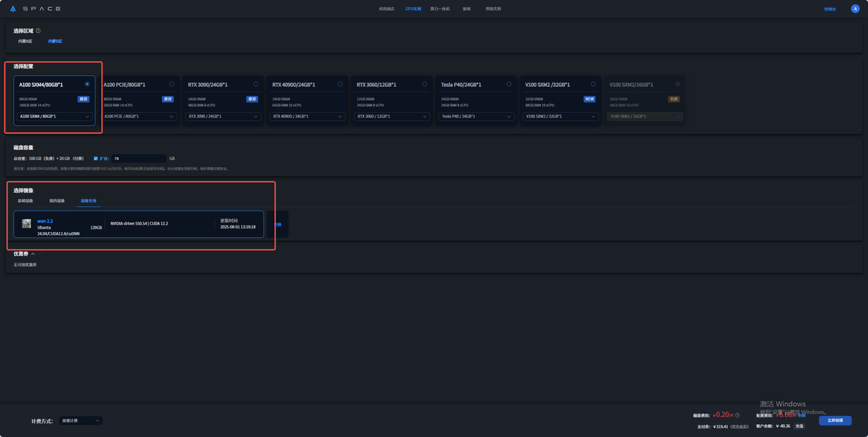Click the 推荐 badge on RTX 3090 card
The height and width of the screenshot is (437, 868).
point(252,99)
